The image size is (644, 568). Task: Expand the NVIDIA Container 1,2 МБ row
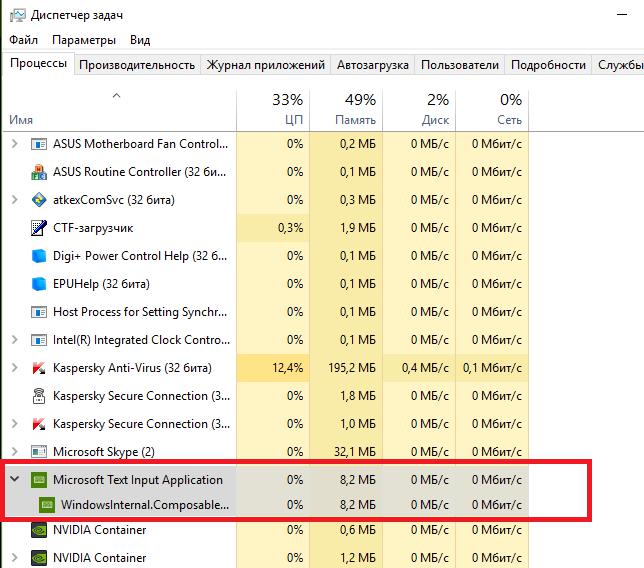(15, 557)
